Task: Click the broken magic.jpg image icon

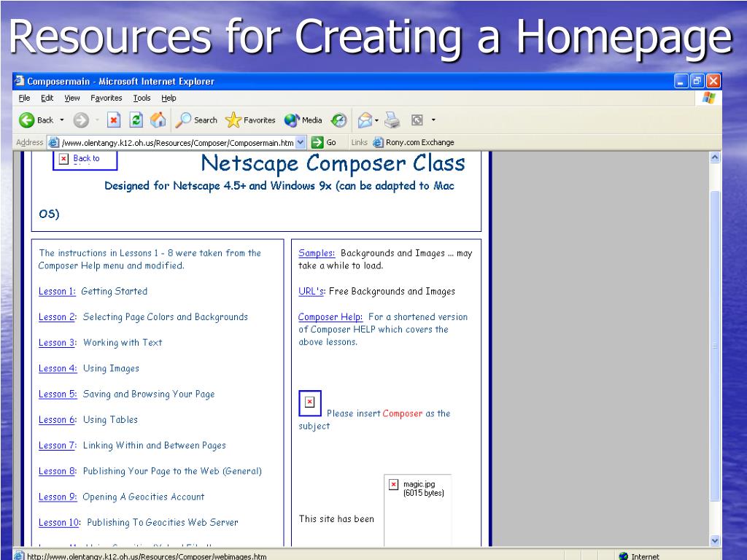Action: [393, 484]
